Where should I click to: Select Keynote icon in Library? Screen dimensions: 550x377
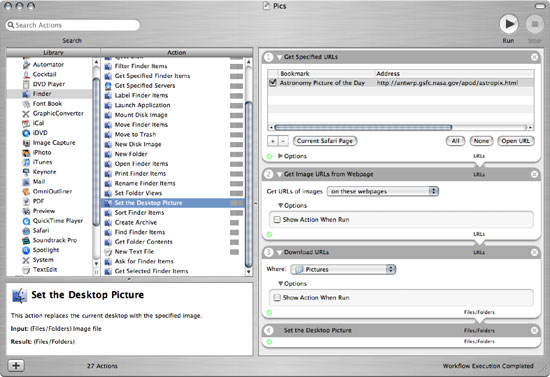click(x=26, y=172)
